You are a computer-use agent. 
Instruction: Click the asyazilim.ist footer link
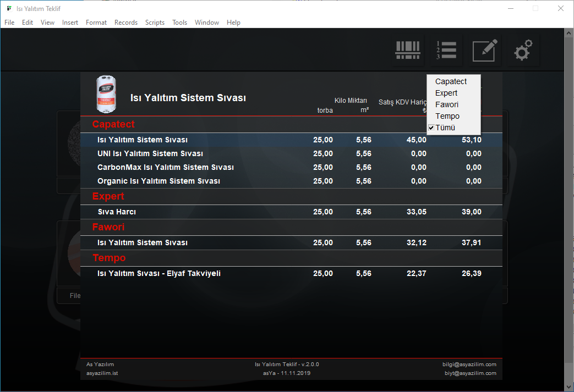[102, 373]
